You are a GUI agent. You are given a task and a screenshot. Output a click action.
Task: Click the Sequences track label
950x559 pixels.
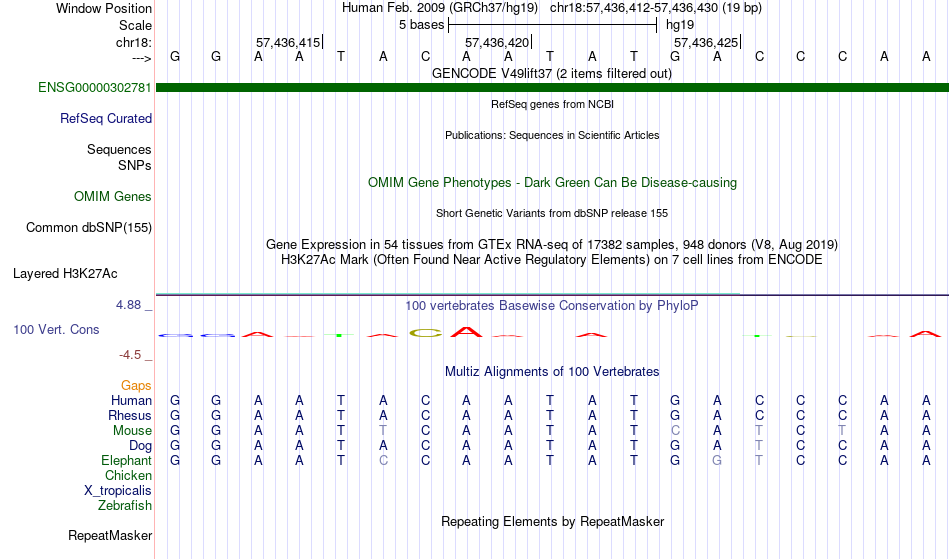click(119, 150)
